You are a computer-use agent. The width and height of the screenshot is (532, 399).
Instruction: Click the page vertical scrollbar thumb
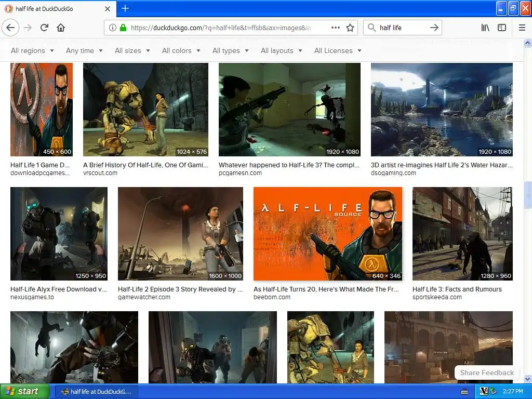coord(527,194)
